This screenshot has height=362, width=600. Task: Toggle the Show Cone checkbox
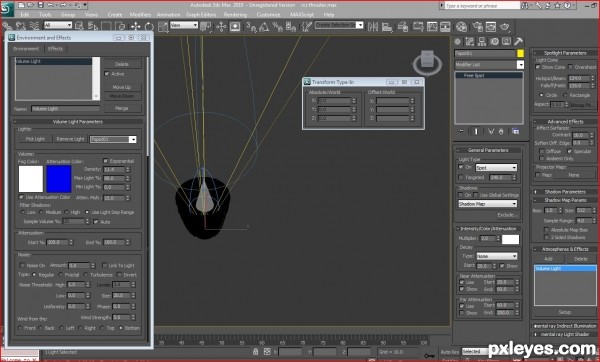click(538, 67)
